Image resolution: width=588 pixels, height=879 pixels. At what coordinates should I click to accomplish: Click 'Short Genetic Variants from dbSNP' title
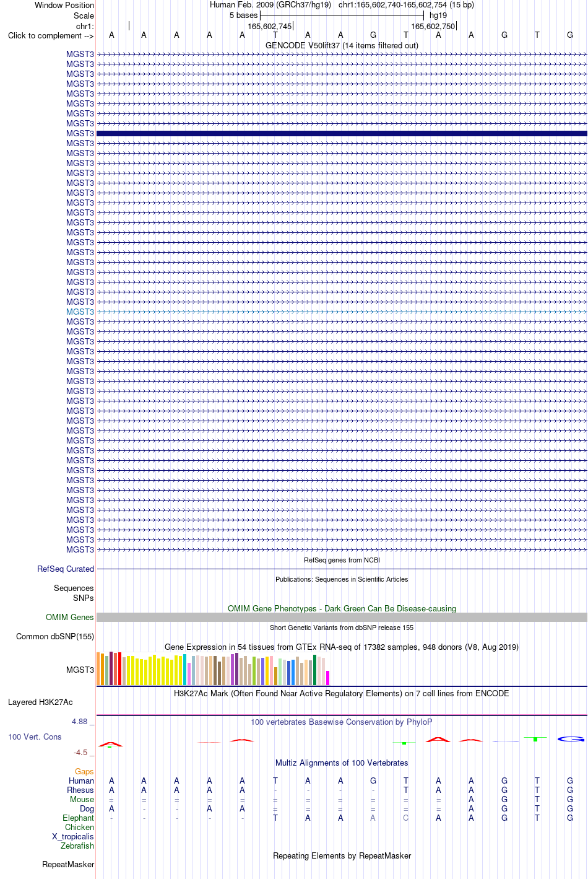coord(342,628)
